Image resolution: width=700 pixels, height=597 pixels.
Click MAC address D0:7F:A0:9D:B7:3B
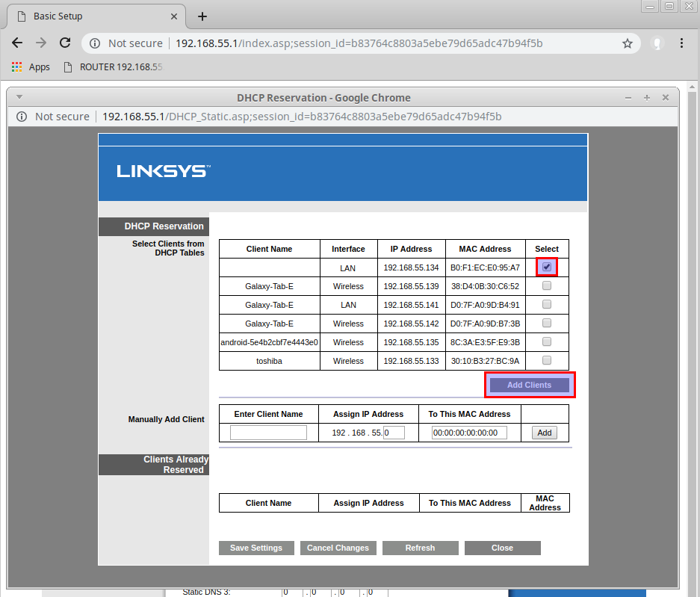tap(486, 324)
